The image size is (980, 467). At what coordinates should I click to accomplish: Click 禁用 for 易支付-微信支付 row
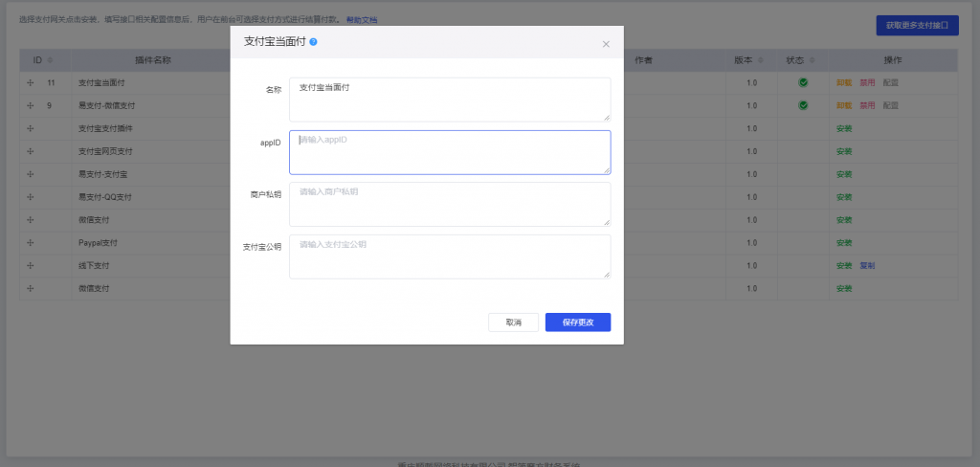pyautogui.click(x=867, y=105)
